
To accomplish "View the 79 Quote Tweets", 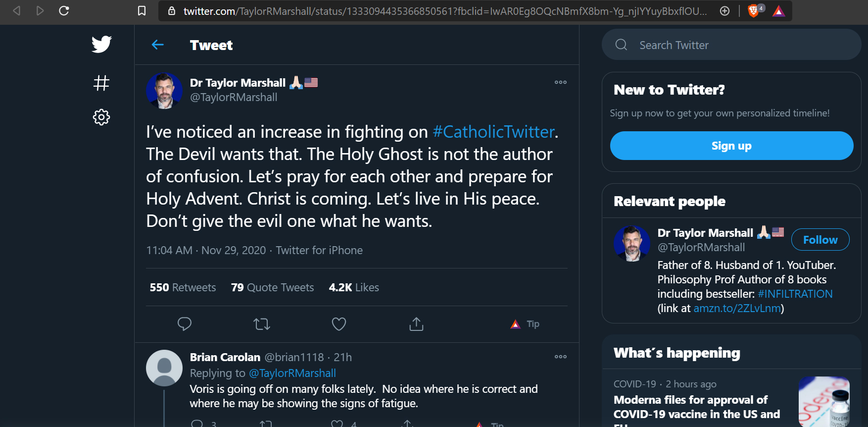I will (x=272, y=287).
